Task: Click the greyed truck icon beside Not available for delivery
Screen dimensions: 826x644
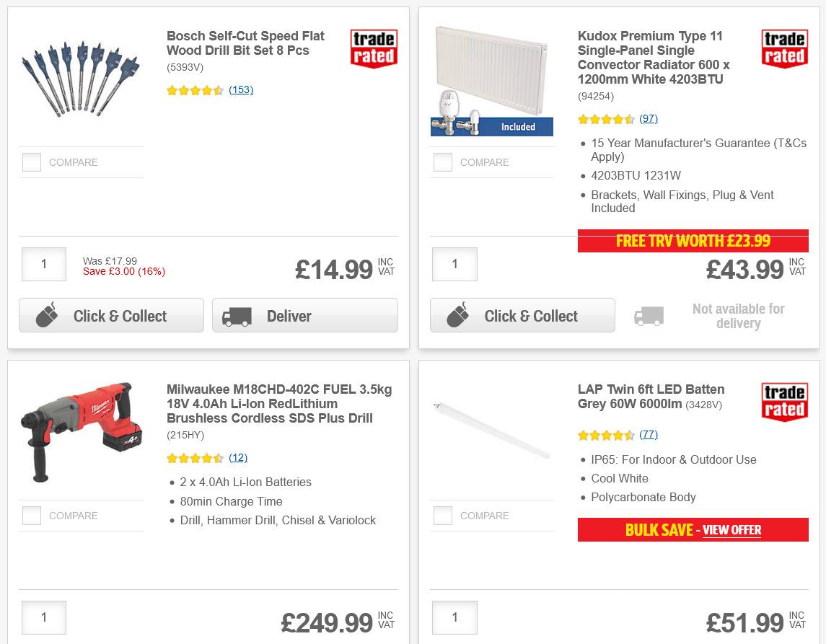Action: [x=649, y=315]
